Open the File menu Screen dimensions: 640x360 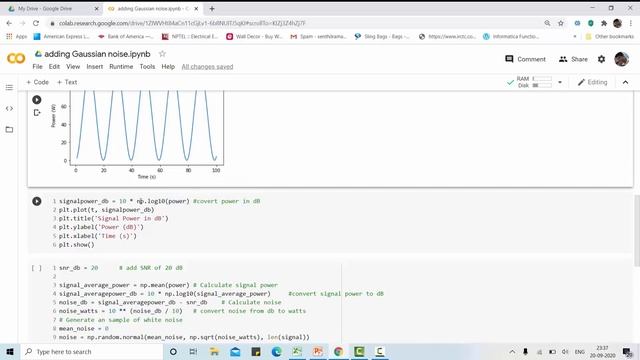pyautogui.click(x=38, y=67)
